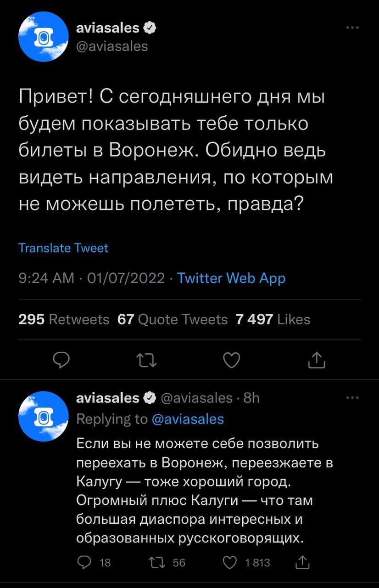The width and height of the screenshot is (379, 588).
Task: Click the @aviasales mention after Replying to
Action: 188,419
